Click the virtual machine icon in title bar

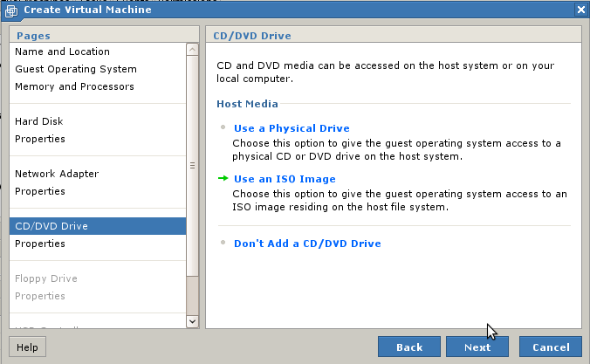point(10,9)
